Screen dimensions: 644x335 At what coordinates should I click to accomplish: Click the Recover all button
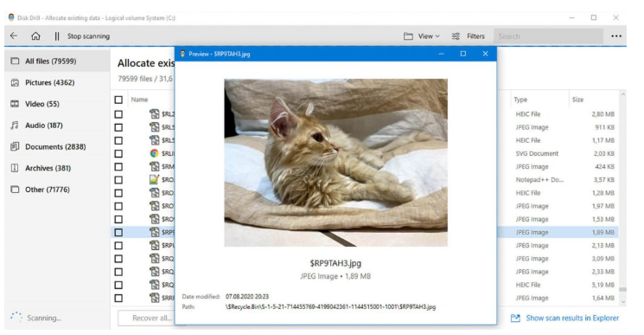pos(146,318)
